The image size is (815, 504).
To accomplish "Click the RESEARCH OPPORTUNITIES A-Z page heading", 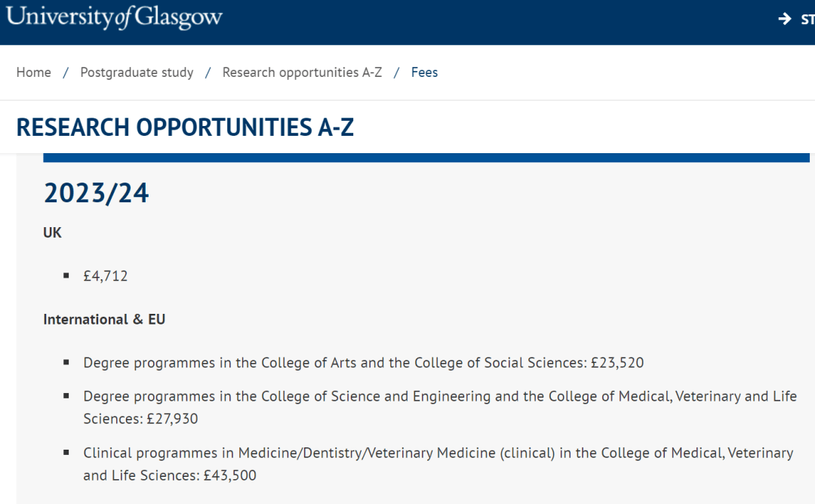I will point(185,128).
